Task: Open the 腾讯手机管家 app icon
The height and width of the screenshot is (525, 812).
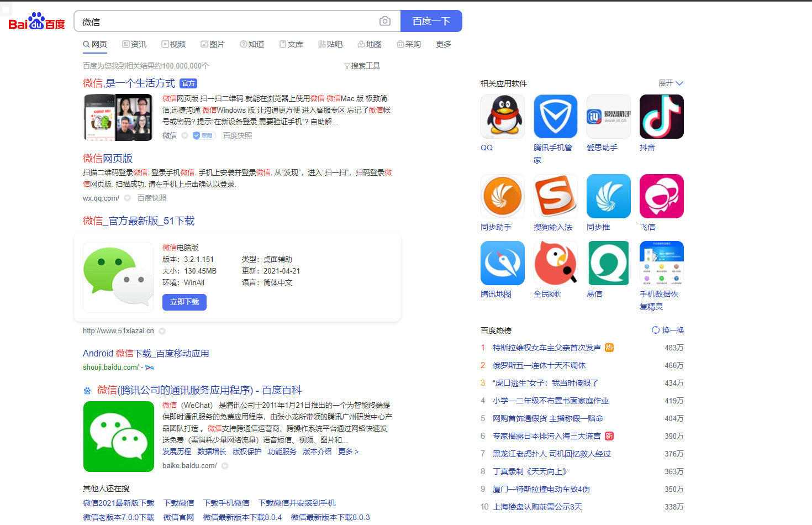Action: tap(556, 117)
